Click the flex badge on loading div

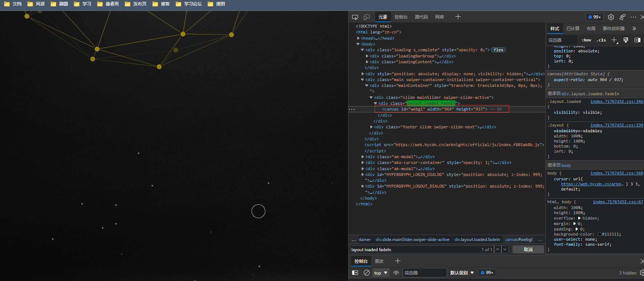498,50
